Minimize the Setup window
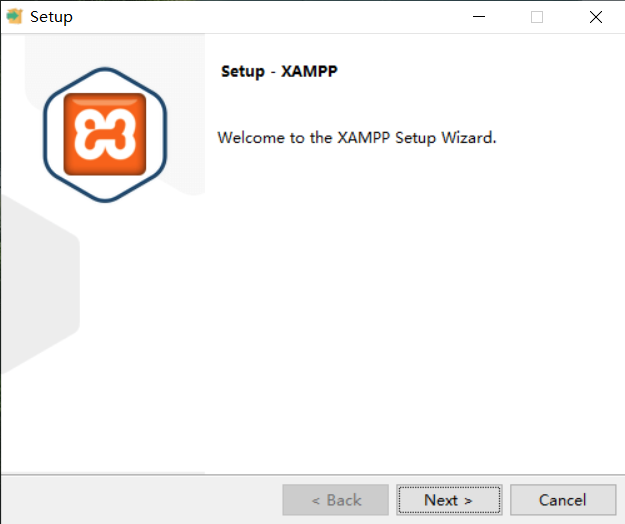This screenshot has width=625, height=524. (479, 17)
